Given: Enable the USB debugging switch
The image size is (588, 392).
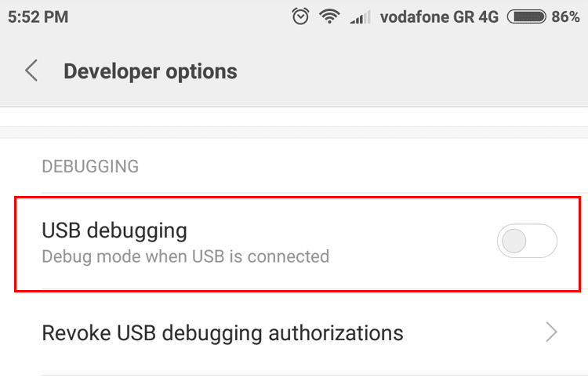Looking at the screenshot, I should pos(527,241).
